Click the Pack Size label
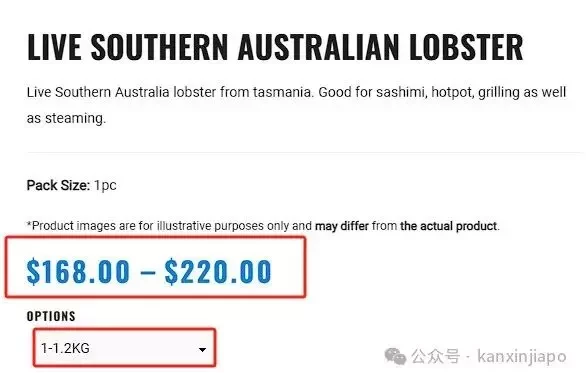The image size is (586, 373). 58,185
